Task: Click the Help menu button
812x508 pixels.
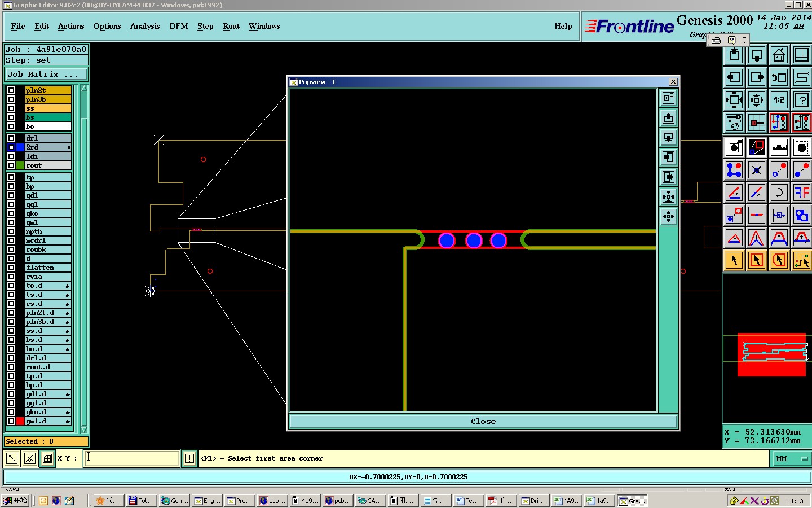Action: [x=563, y=26]
